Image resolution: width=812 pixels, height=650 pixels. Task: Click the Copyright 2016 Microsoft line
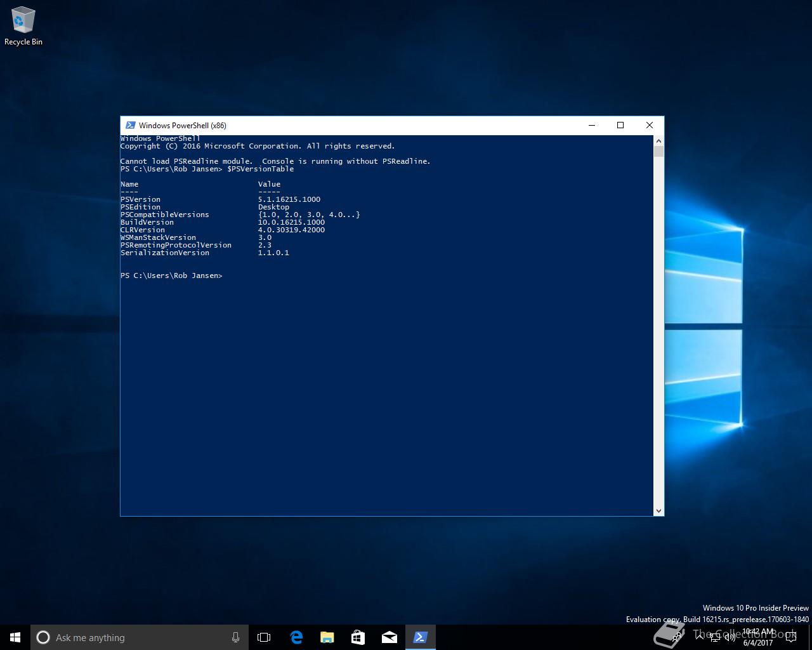(258, 146)
